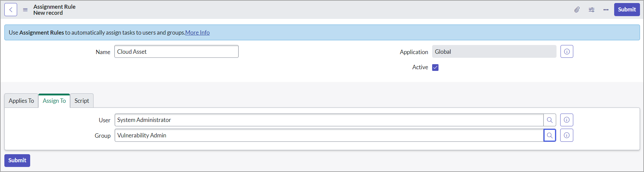Screen dimensions: 644x172
Task: Open the personalize form settings icon
Action: click(x=592, y=10)
